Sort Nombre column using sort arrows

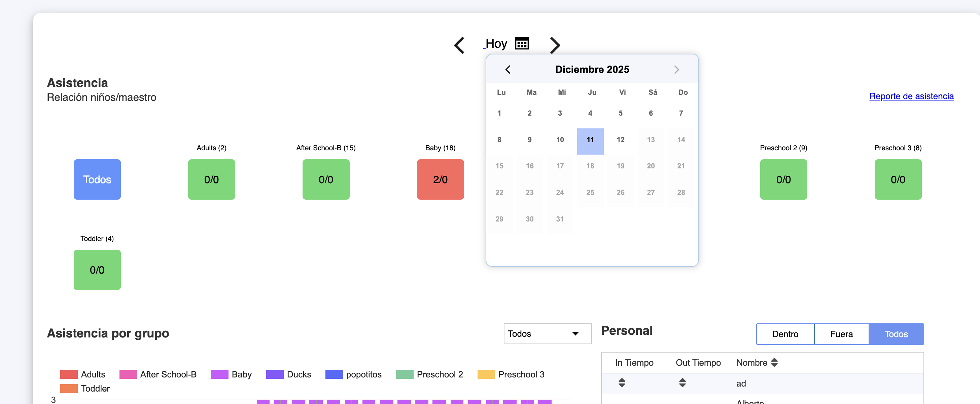pyautogui.click(x=774, y=362)
